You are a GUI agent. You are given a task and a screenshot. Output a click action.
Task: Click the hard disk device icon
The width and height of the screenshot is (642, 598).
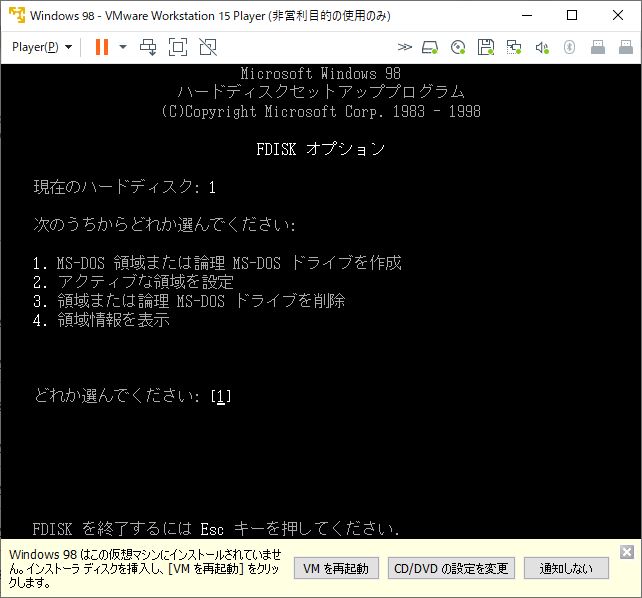(430, 47)
